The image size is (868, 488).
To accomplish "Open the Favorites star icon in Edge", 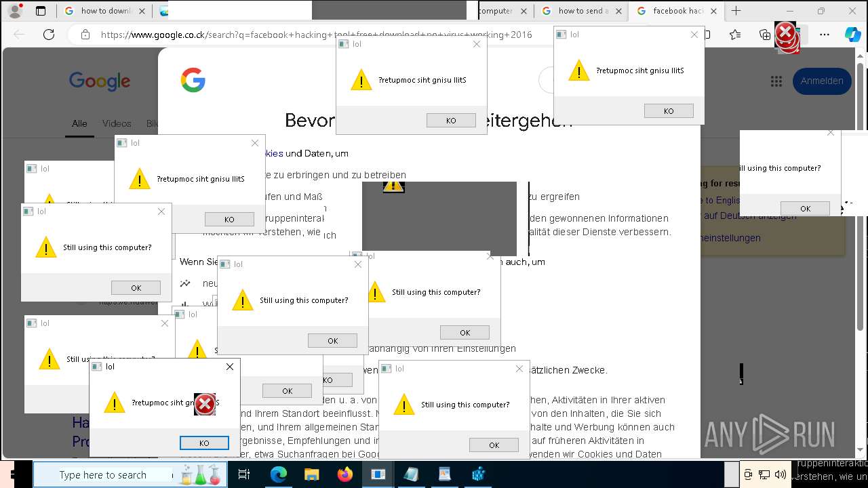I will click(x=735, y=35).
